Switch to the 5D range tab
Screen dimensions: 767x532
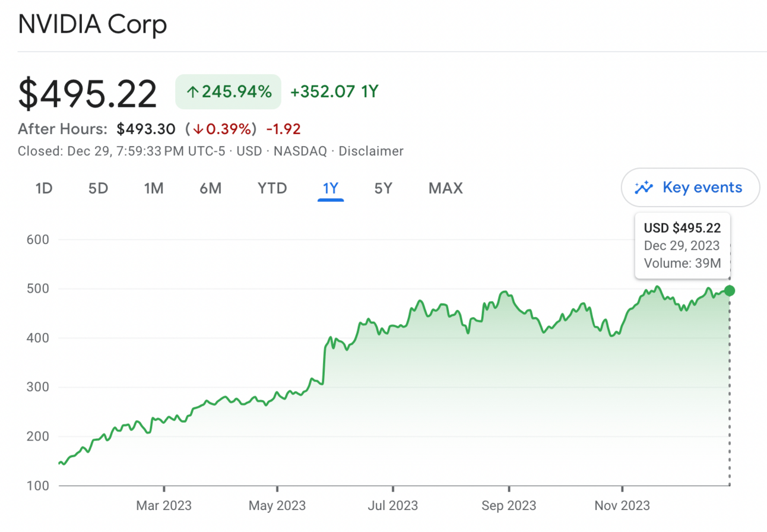98,189
